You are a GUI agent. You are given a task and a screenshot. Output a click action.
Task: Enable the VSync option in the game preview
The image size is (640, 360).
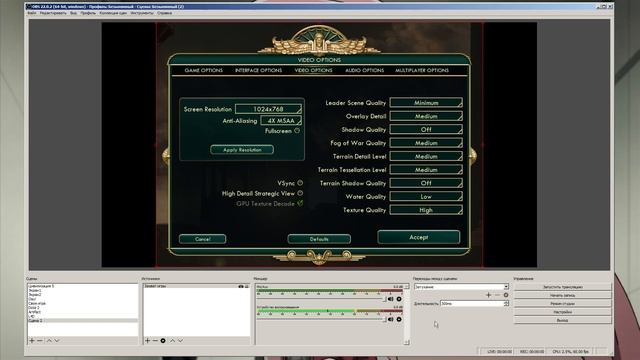[300, 183]
